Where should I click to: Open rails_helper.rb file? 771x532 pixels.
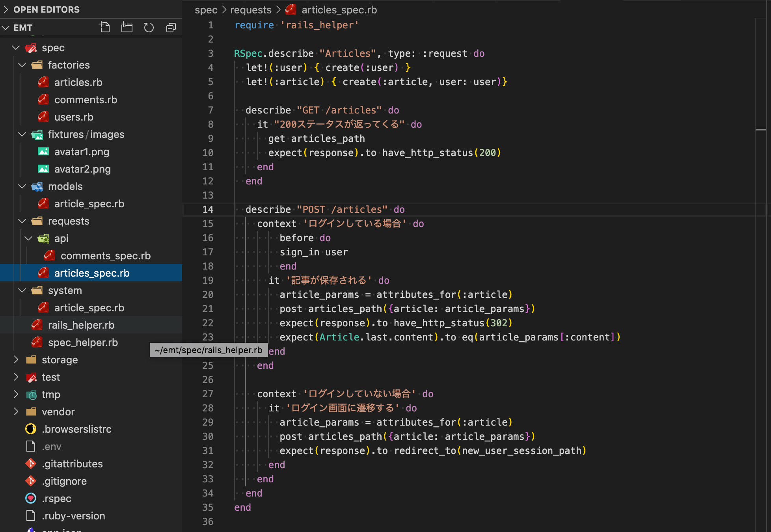(81, 325)
